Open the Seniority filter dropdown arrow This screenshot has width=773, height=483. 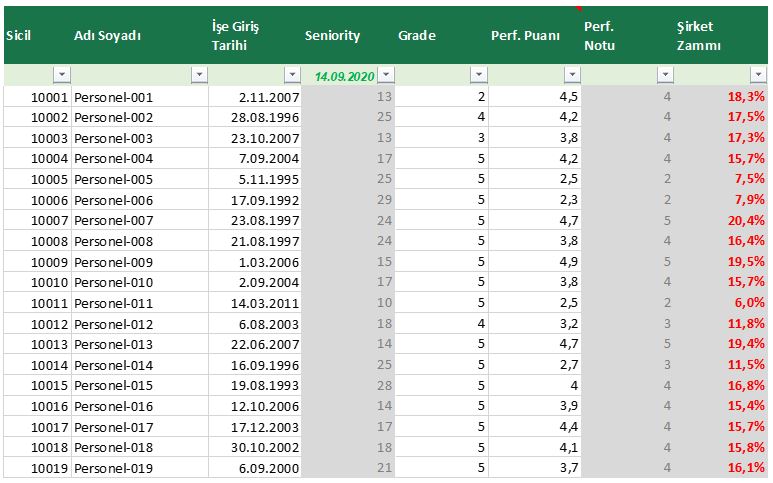click(386, 75)
